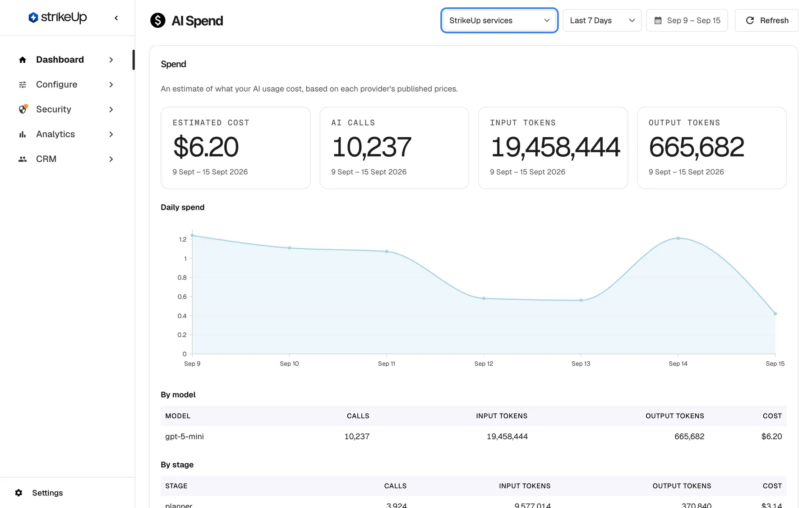Open the Analytics menu item
Image resolution: width=812 pixels, height=508 pixels.
point(66,134)
